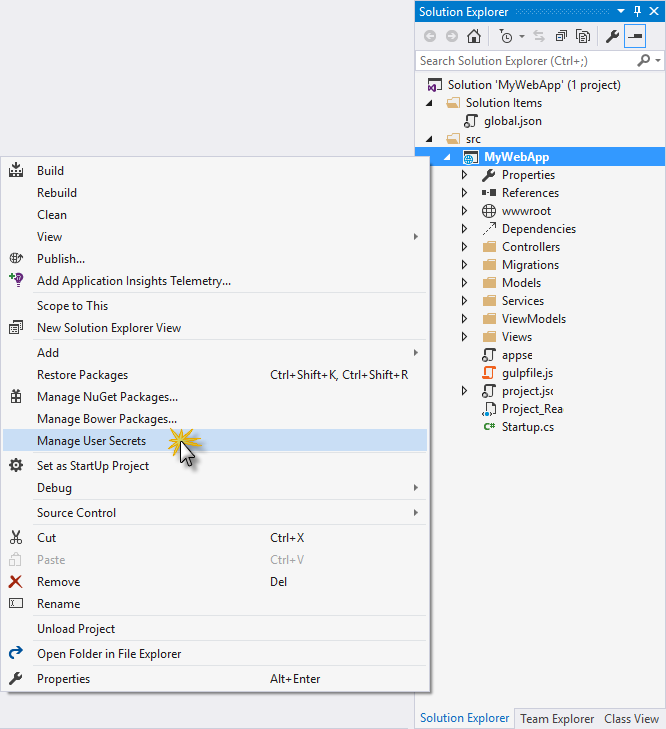Click the Back arrow in Solution Explorer toolbar

tap(430, 36)
